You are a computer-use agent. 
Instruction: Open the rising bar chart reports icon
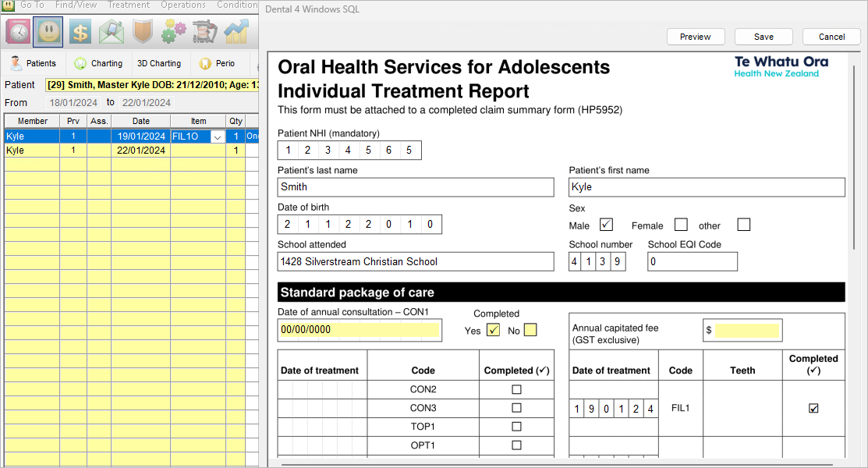(236, 32)
